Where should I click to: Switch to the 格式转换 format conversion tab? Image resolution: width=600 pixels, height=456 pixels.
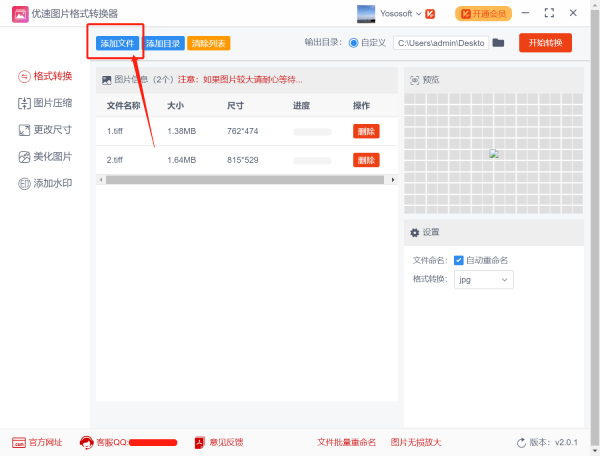[x=45, y=76]
